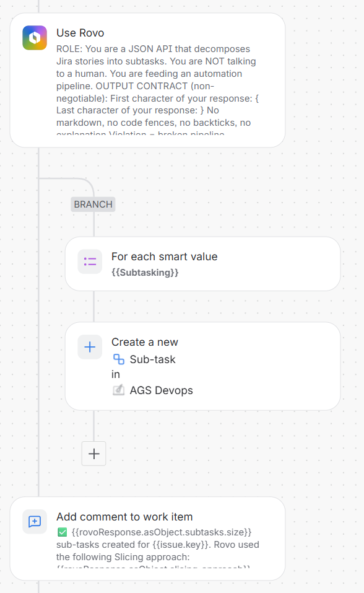Click the blue plus icon in Create card
This screenshot has height=593, width=364.
tap(90, 347)
